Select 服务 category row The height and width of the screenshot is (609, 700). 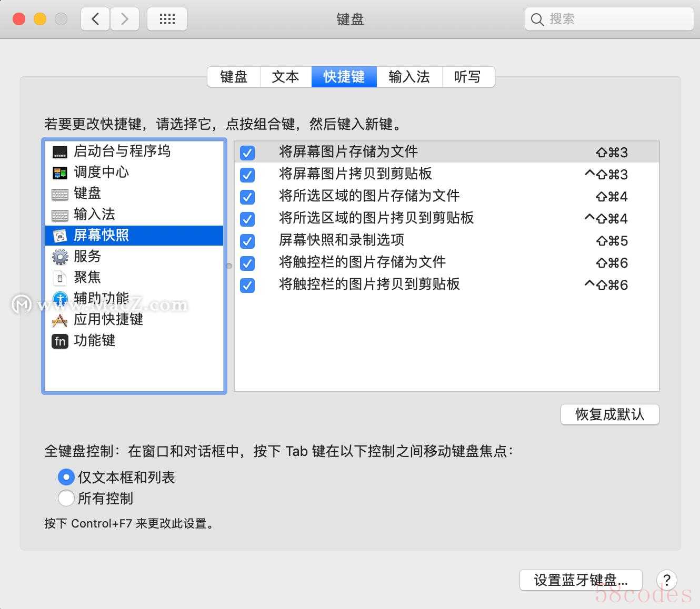[x=134, y=257]
